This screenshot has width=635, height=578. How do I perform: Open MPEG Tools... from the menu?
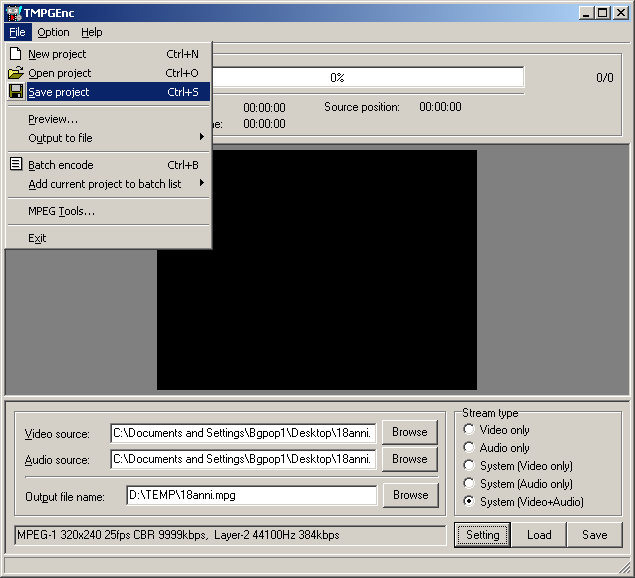[109, 211]
